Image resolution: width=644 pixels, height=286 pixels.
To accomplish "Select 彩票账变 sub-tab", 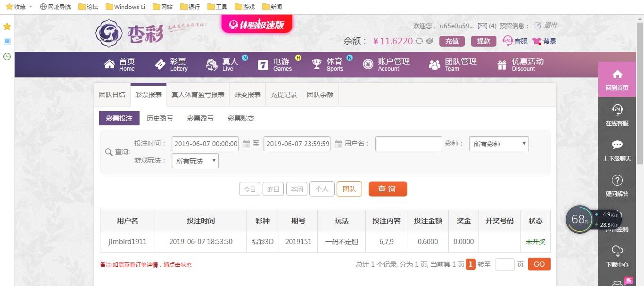I will point(241,118).
